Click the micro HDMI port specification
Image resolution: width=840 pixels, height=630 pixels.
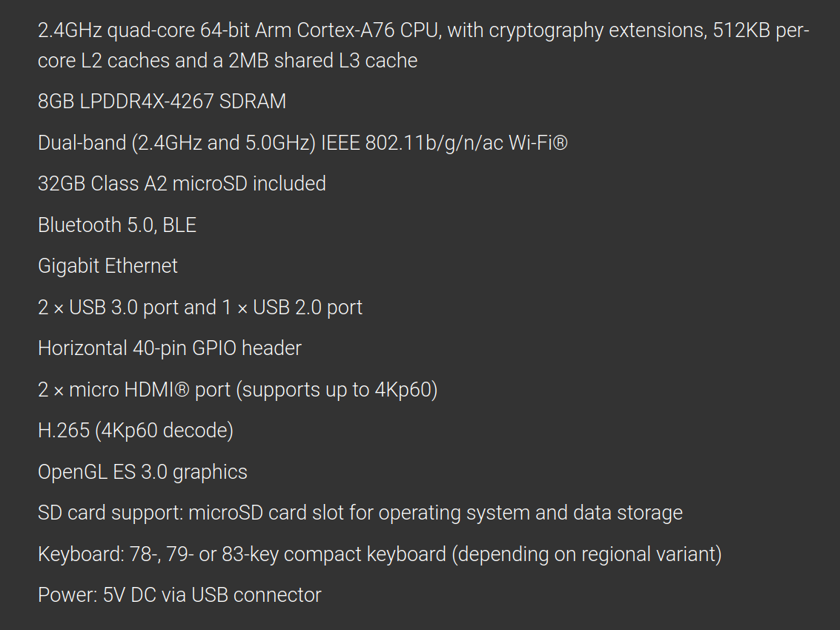pos(237,389)
